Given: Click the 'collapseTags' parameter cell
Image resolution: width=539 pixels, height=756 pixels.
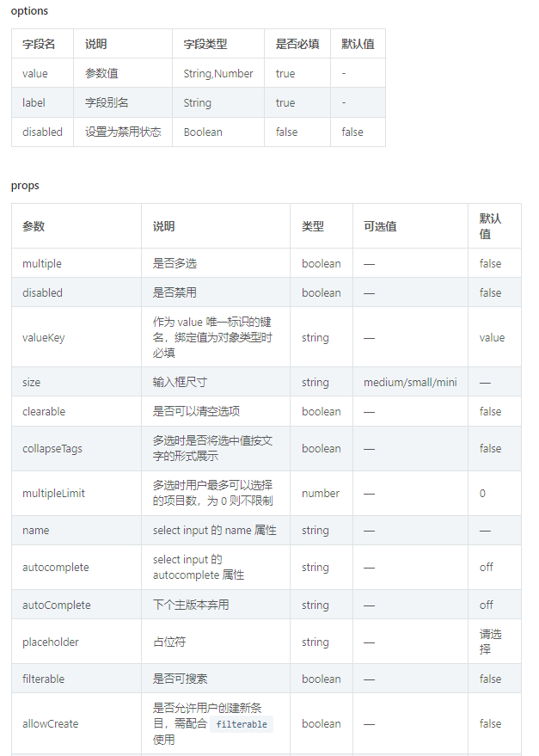Looking at the screenshot, I should pyautogui.click(x=77, y=448).
